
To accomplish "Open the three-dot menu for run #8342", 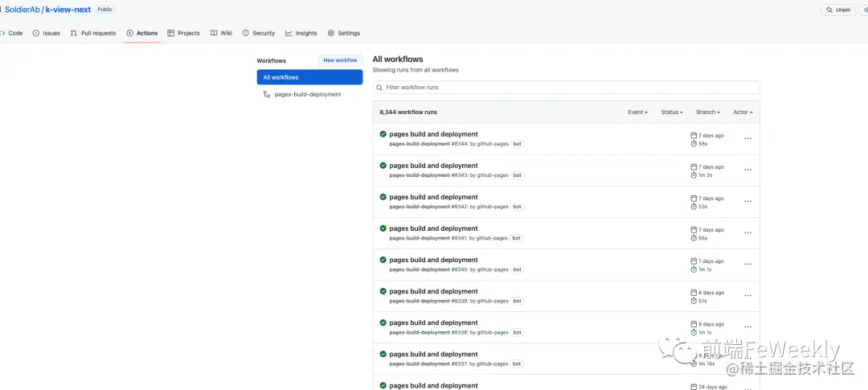I will (x=748, y=202).
